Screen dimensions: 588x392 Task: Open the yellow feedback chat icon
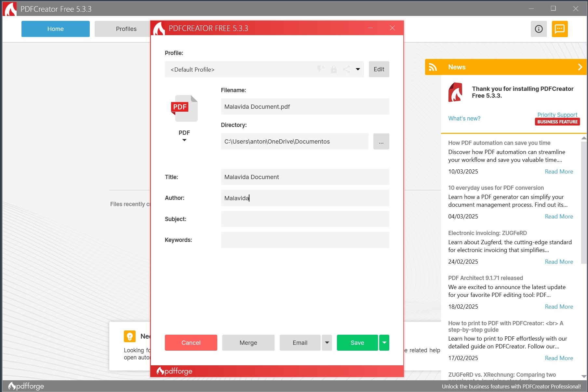coord(560,29)
